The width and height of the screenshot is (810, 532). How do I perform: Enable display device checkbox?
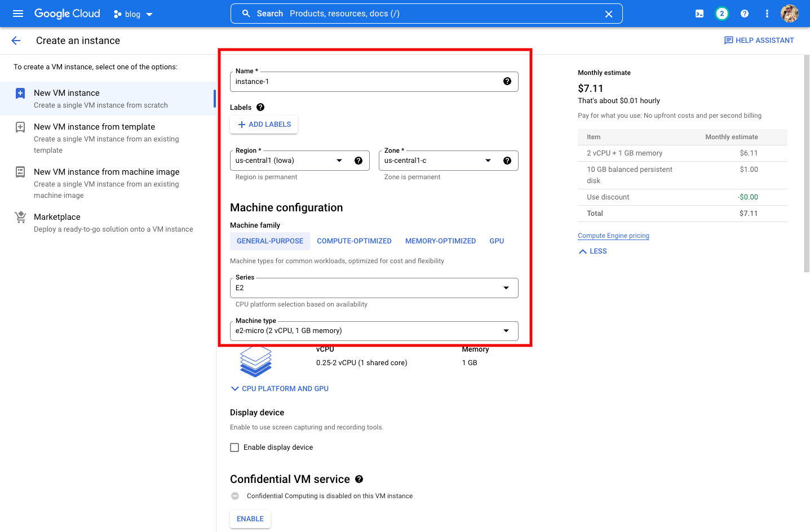234,447
